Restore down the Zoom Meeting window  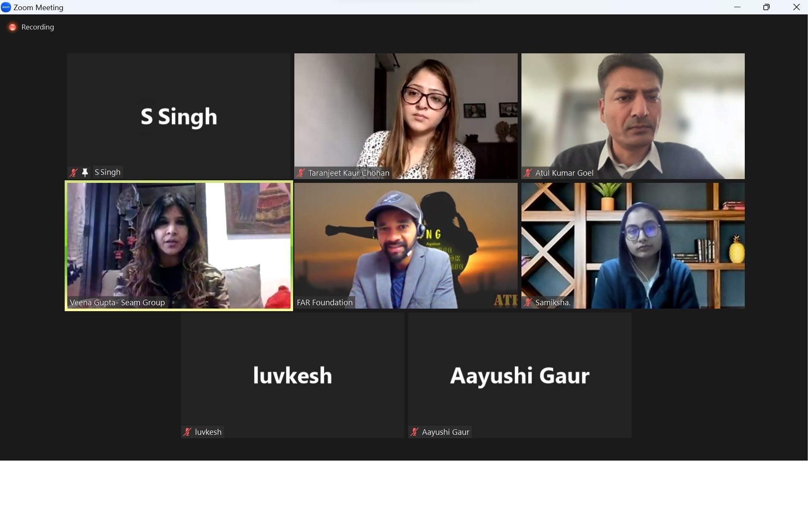pyautogui.click(x=766, y=7)
